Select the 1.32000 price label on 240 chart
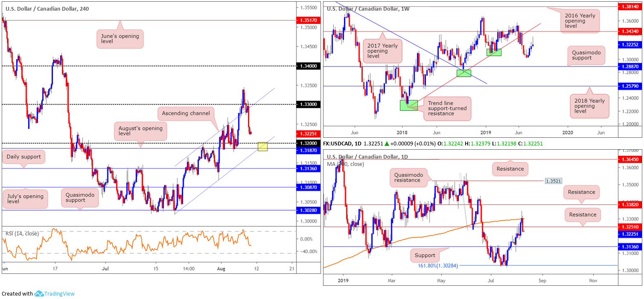This screenshot has width=644, height=299. point(308,143)
